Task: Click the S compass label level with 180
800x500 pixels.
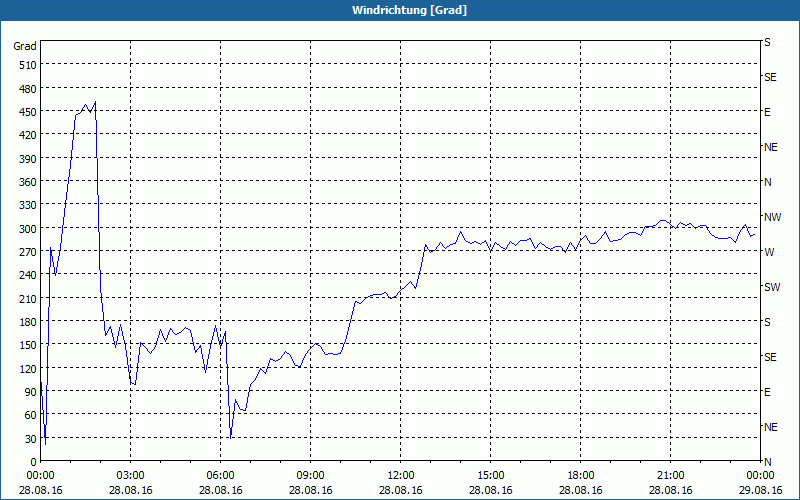Action: pyautogui.click(x=767, y=322)
